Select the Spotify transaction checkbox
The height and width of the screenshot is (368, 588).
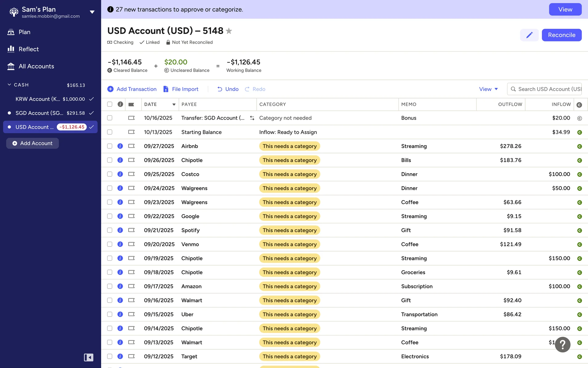[x=110, y=230]
